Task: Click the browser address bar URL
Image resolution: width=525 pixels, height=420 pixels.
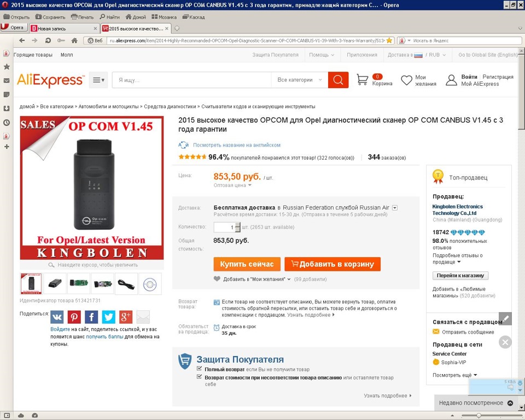Action: [247, 40]
